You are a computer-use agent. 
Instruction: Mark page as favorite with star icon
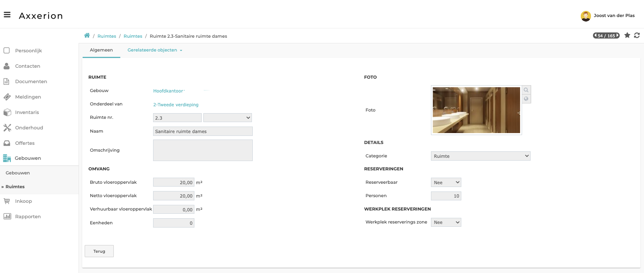click(x=627, y=35)
